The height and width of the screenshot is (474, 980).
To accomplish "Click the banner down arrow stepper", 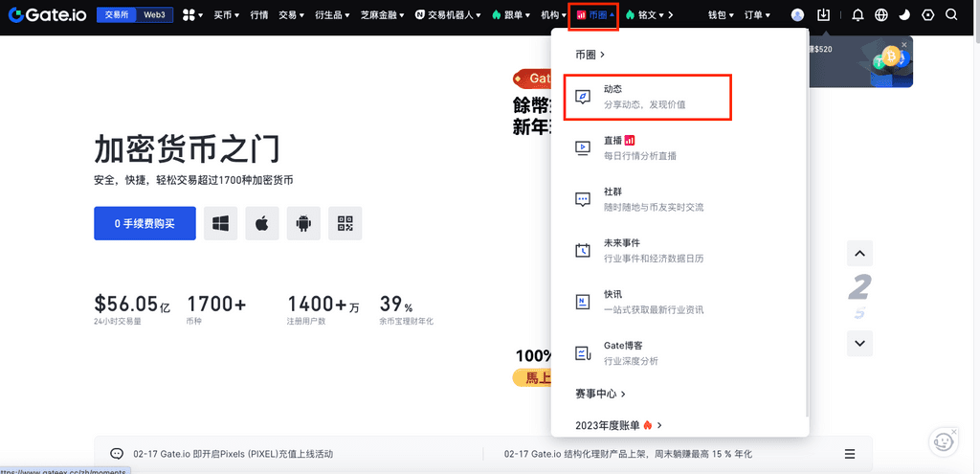I will [859, 343].
